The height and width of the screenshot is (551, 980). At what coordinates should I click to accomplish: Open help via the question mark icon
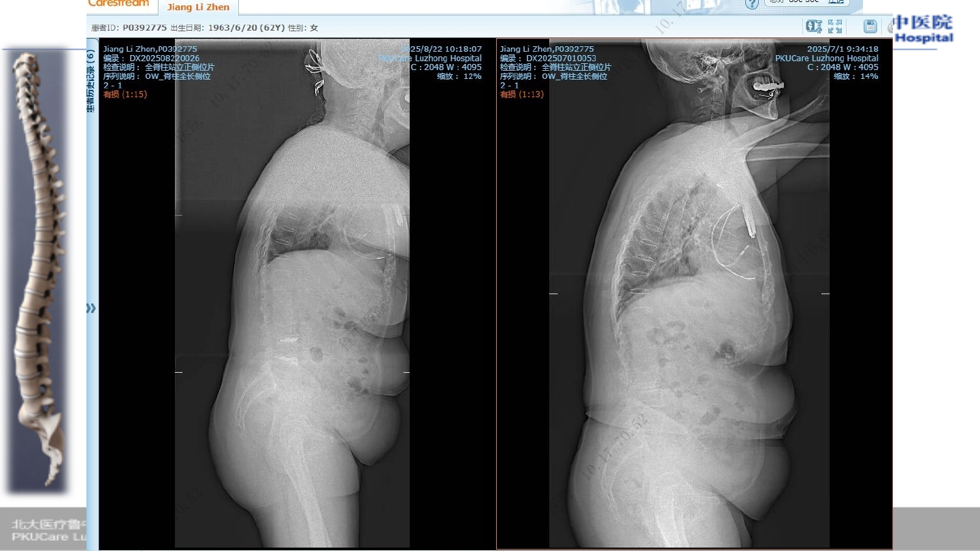click(751, 4)
